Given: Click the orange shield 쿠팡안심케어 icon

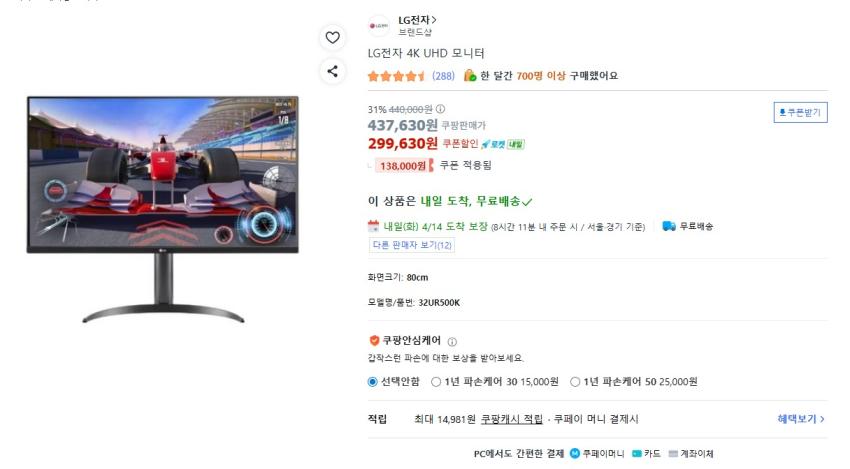Looking at the screenshot, I should point(374,340).
